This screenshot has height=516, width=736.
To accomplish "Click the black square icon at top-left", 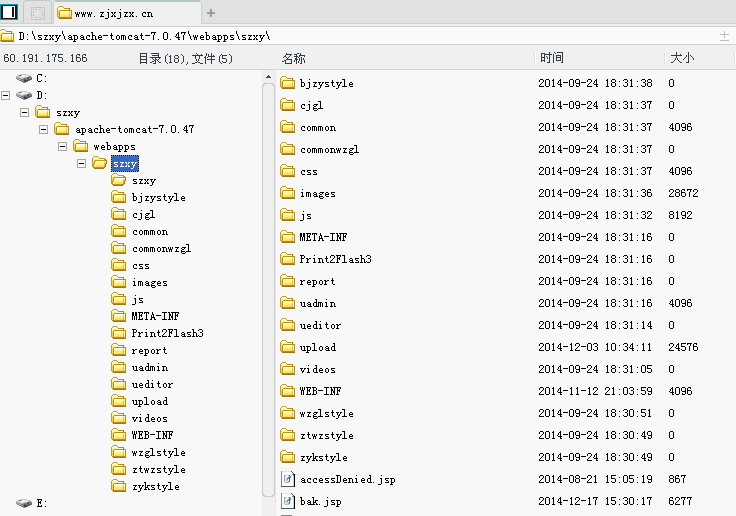I will (x=9, y=12).
